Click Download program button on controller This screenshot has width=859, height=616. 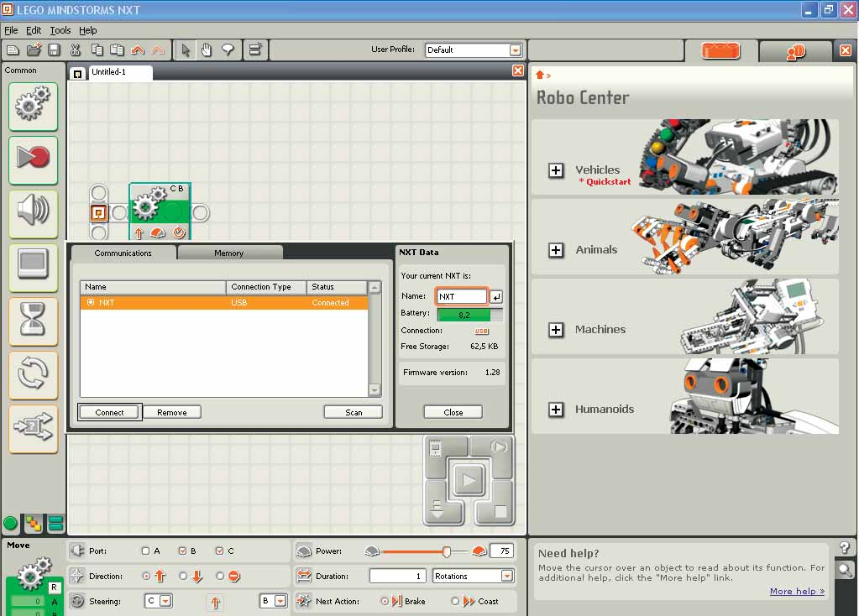437,508
